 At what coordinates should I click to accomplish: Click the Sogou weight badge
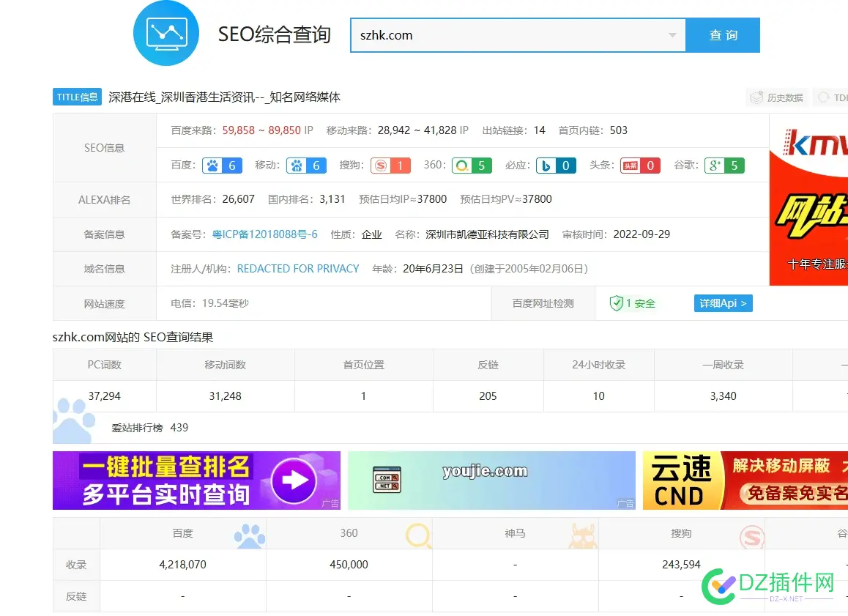[x=390, y=166]
